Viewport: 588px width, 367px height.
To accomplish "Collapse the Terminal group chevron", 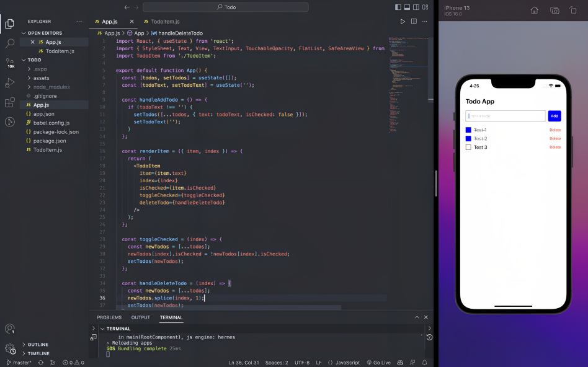I will pyautogui.click(x=102, y=329).
